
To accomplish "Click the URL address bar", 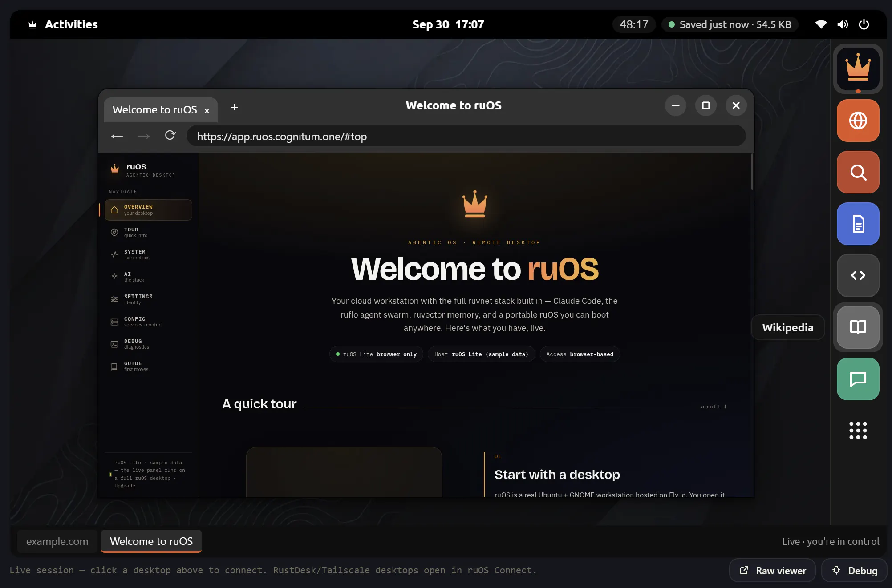I will point(466,136).
